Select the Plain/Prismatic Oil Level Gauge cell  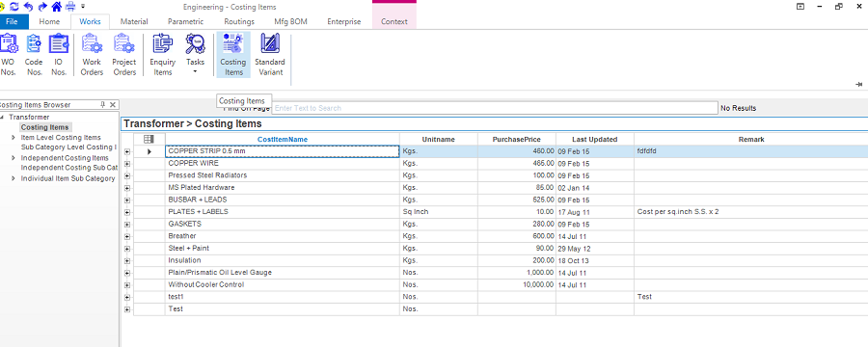283,273
